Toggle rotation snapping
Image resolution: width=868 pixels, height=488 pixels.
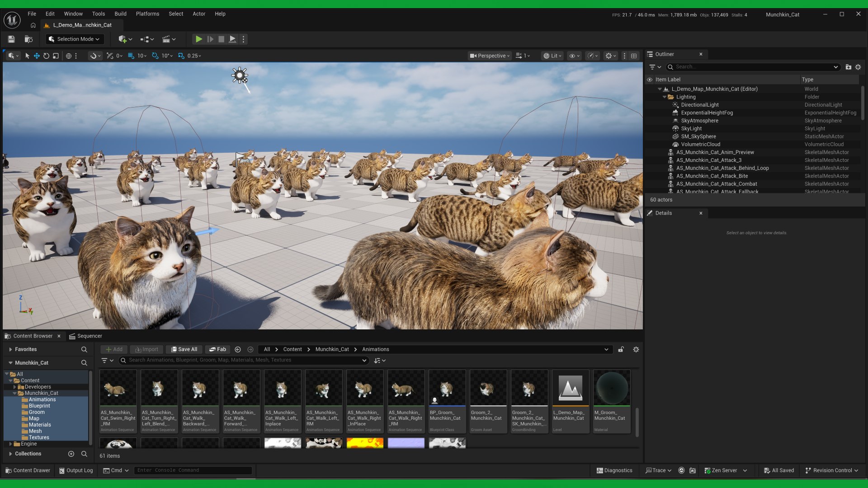155,56
